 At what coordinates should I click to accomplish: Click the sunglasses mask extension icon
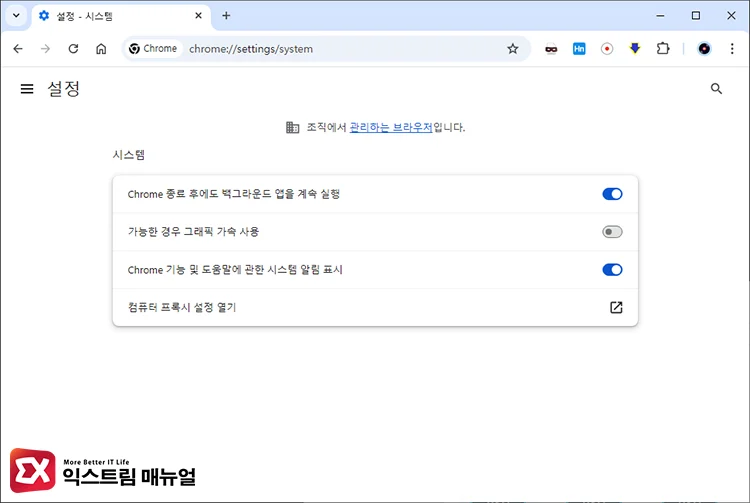[x=551, y=49]
